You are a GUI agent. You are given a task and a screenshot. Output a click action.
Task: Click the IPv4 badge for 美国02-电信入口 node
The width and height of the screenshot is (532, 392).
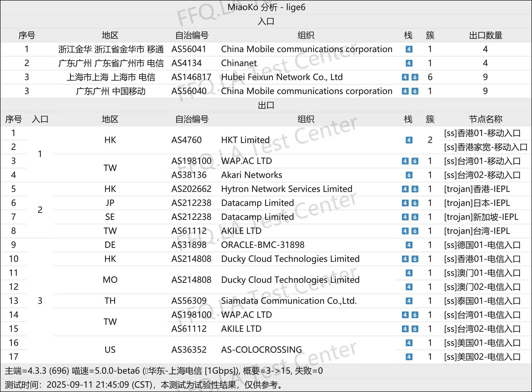tap(409, 357)
